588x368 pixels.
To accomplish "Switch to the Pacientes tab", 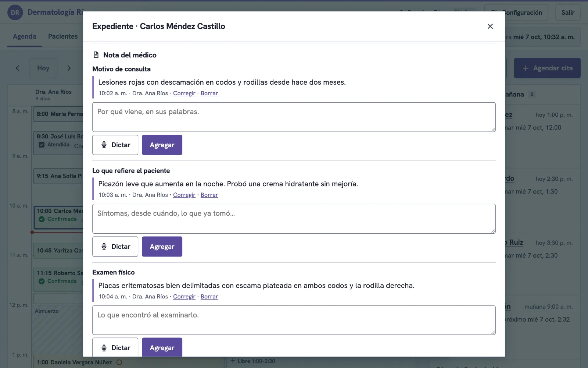I will click(x=63, y=36).
